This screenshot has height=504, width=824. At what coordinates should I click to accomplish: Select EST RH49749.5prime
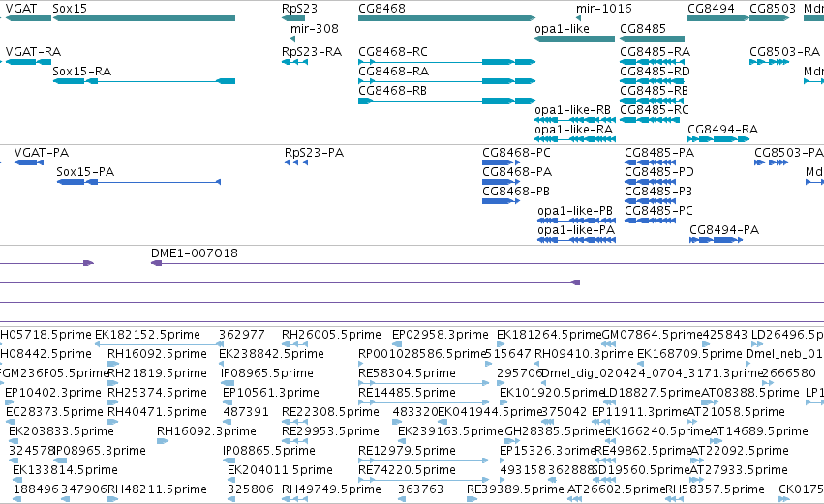coord(331,490)
